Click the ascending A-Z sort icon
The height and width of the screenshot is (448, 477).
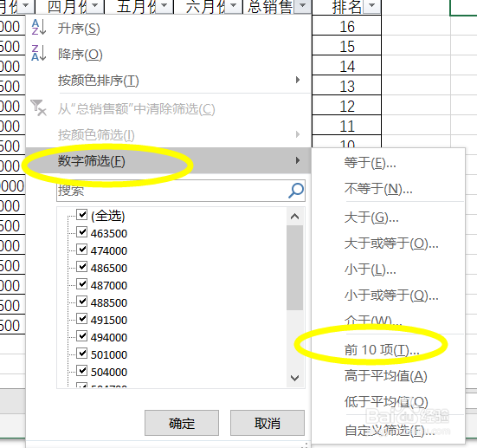tap(39, 27)
